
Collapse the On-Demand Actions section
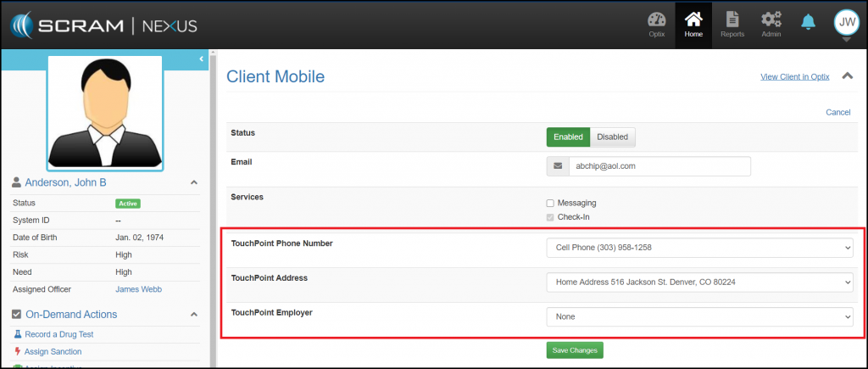(193, 315)
